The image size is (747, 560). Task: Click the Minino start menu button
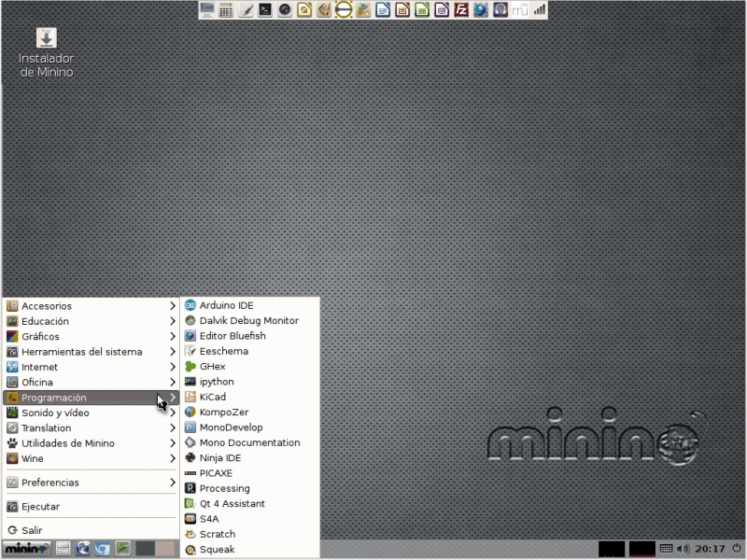point(26,549)
